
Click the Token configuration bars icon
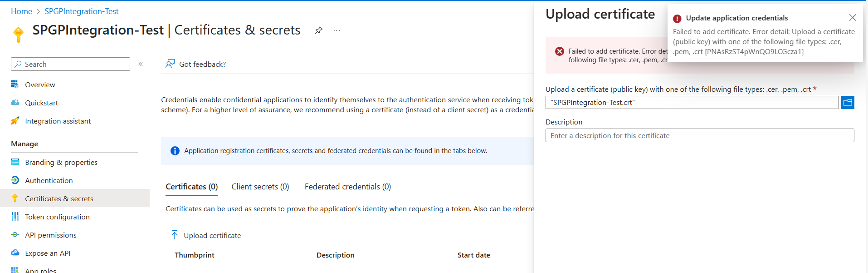coord(15,216)
